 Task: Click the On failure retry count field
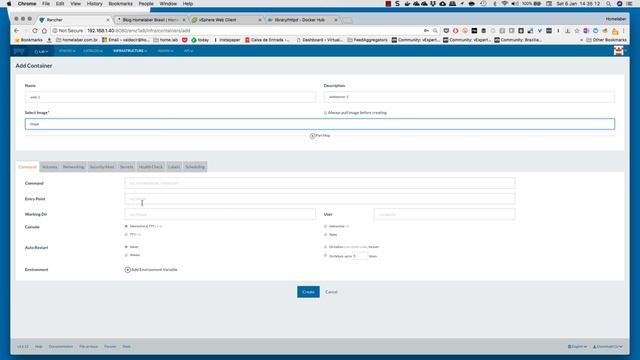pos(360,256)
